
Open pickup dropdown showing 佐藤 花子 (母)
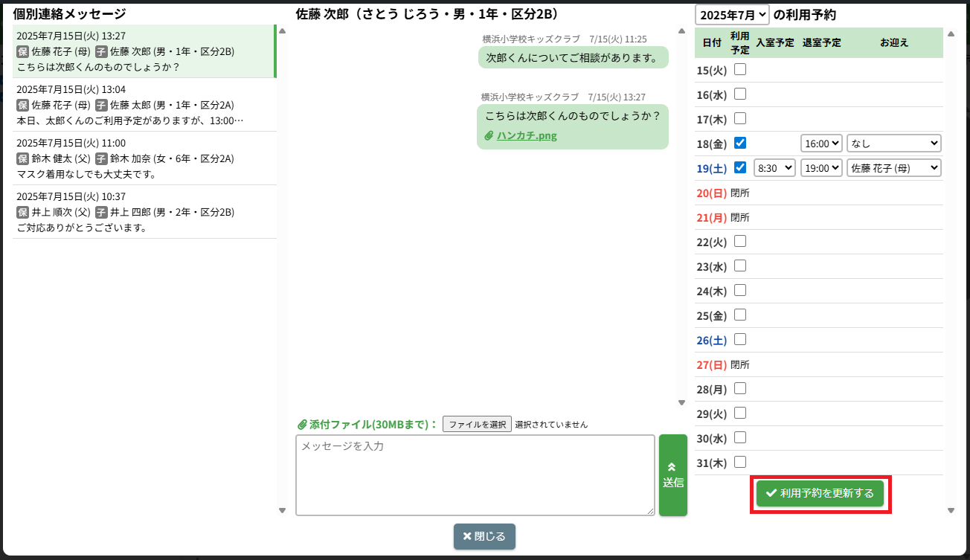(x=893, y=168)
